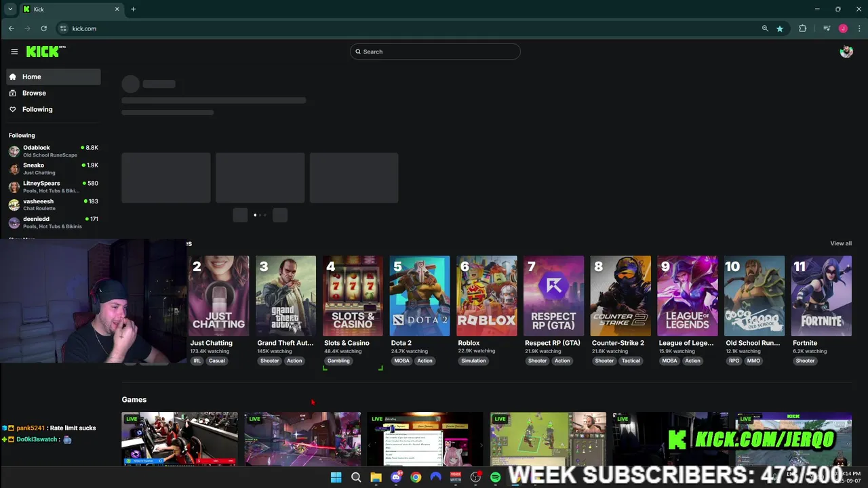Click the Kick Search field

435,52
